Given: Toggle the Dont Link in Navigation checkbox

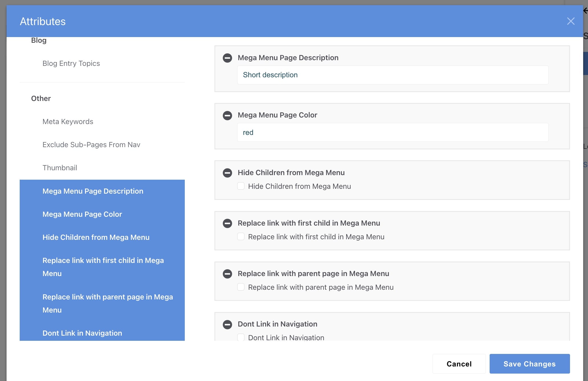Looking at the screenshot, I should pos(241,337).
